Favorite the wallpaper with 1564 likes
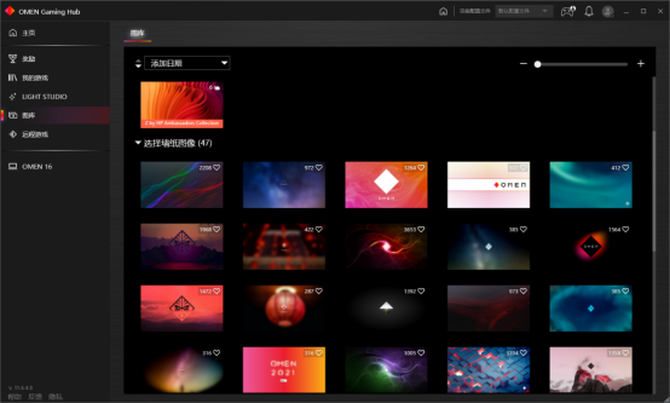Image resolution: width=670 pixels, height=403 pixels. pyautogui.click(x=626, y=229)
